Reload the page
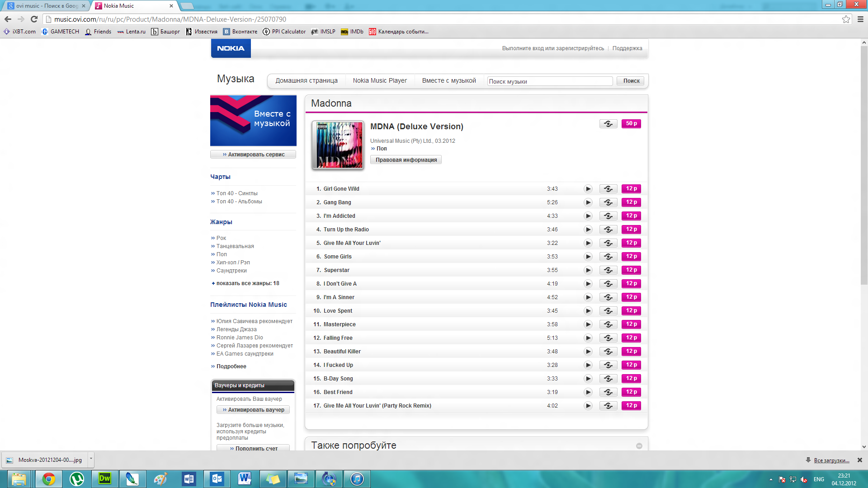 point(34,19)
